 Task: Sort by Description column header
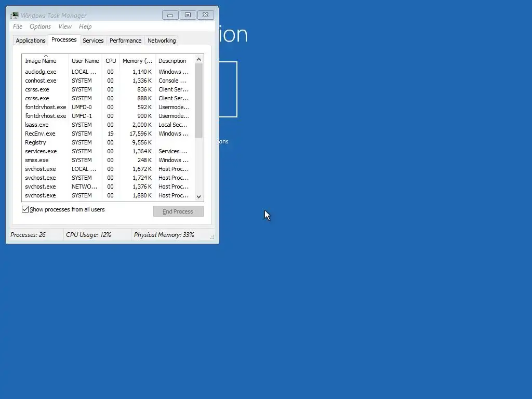pyautogui.click(x=175, y=61)
